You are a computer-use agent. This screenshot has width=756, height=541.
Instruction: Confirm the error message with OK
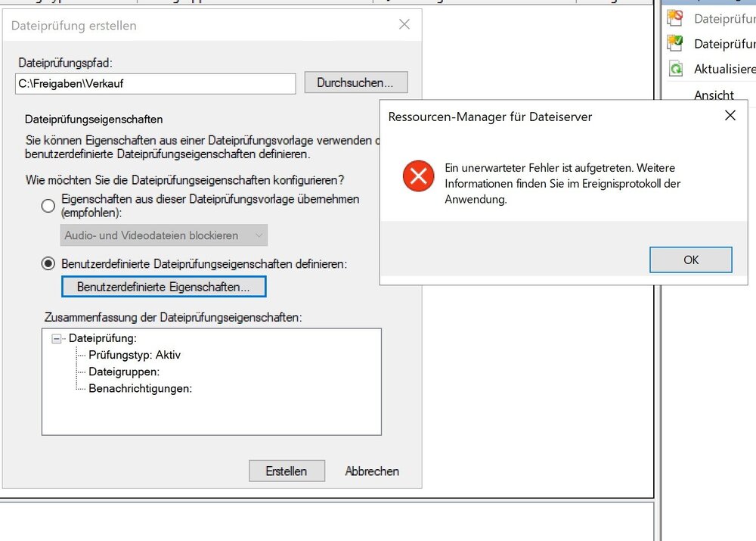pyautogui.click(x=690, y=260)
